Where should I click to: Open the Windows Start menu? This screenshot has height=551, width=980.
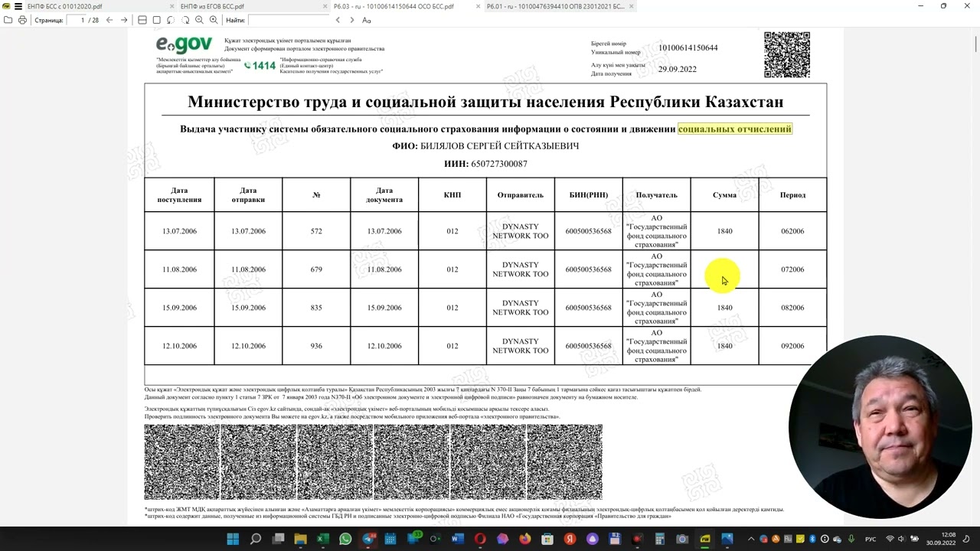(x=233, y=540)
